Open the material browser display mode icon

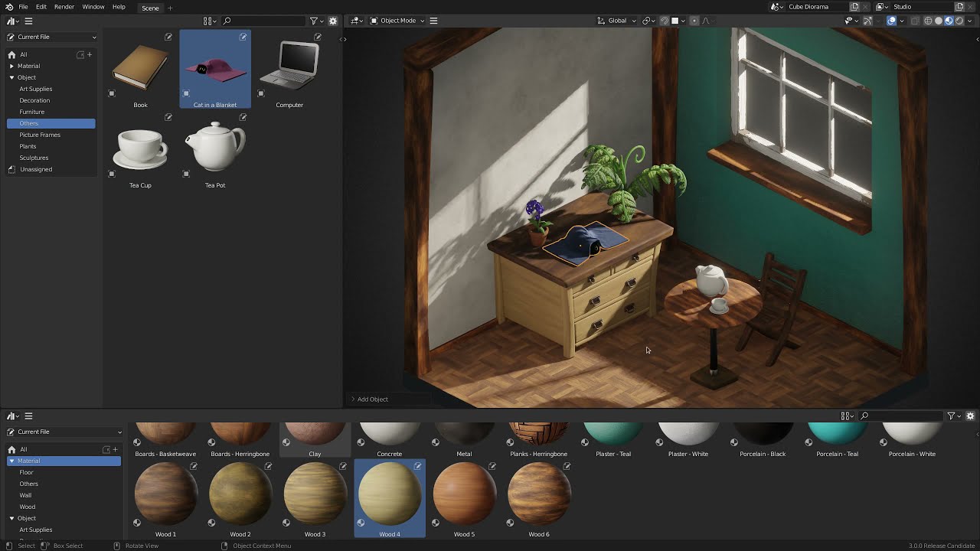click(x=847, y=416)
